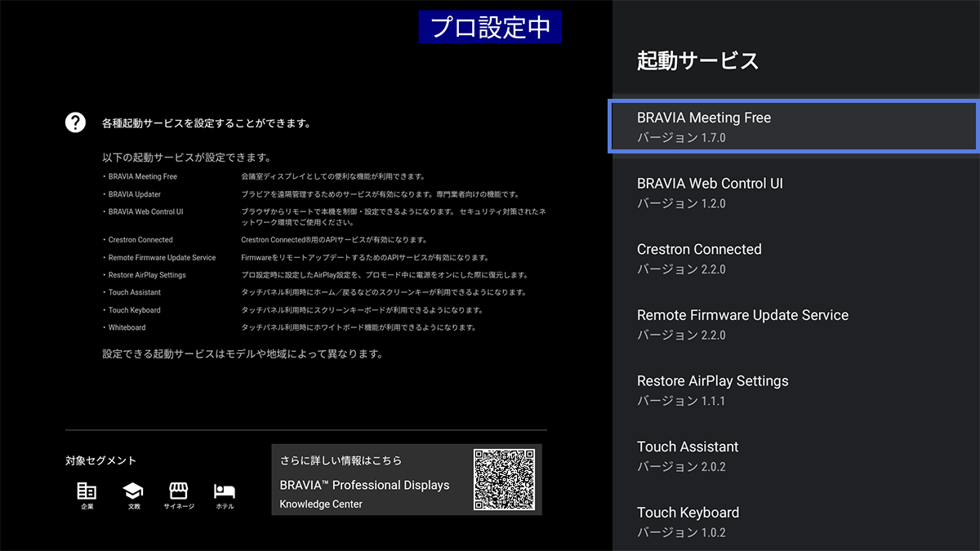This screenshot has height=551, width=980.
Task: Select Remote Firmware Update Service entry
Action: pyautogui.click(x=792, y=323)
